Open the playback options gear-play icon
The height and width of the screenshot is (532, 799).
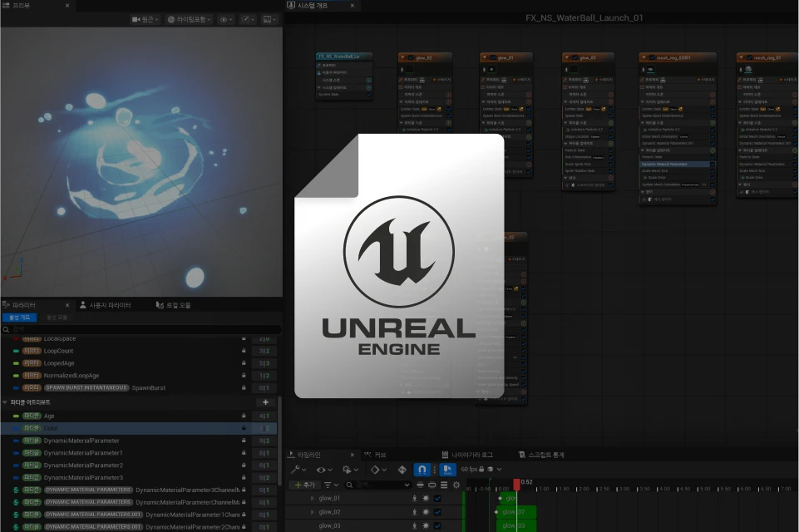tap(351, 470)
